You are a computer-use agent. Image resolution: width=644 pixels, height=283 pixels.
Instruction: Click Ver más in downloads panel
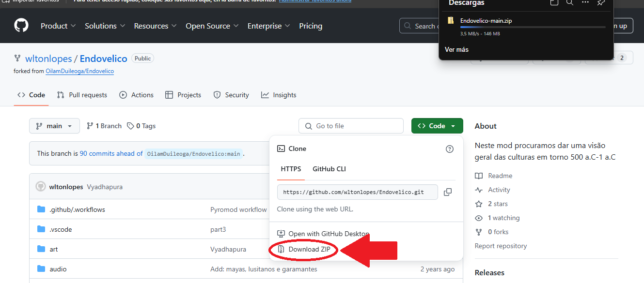[456, 49]
